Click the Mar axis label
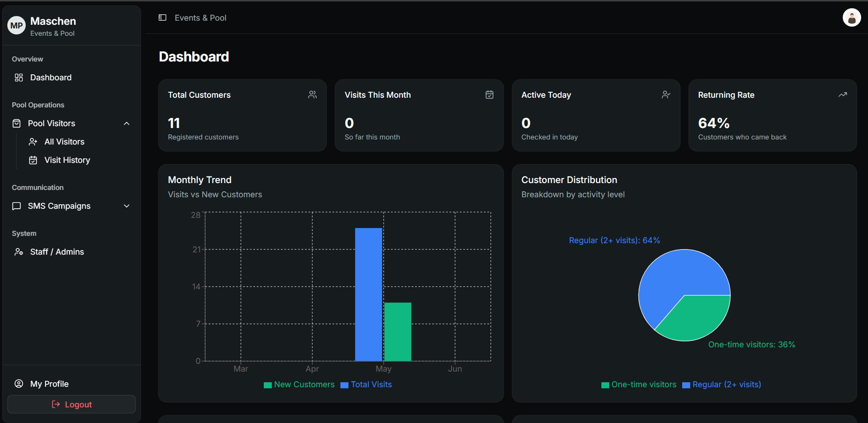 [241, 369]
